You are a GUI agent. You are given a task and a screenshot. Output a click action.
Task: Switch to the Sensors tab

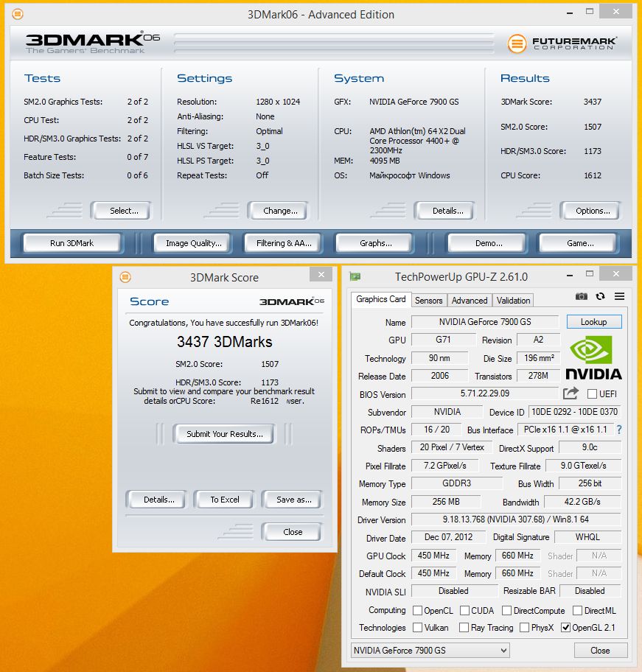click(x=428, y=301)
